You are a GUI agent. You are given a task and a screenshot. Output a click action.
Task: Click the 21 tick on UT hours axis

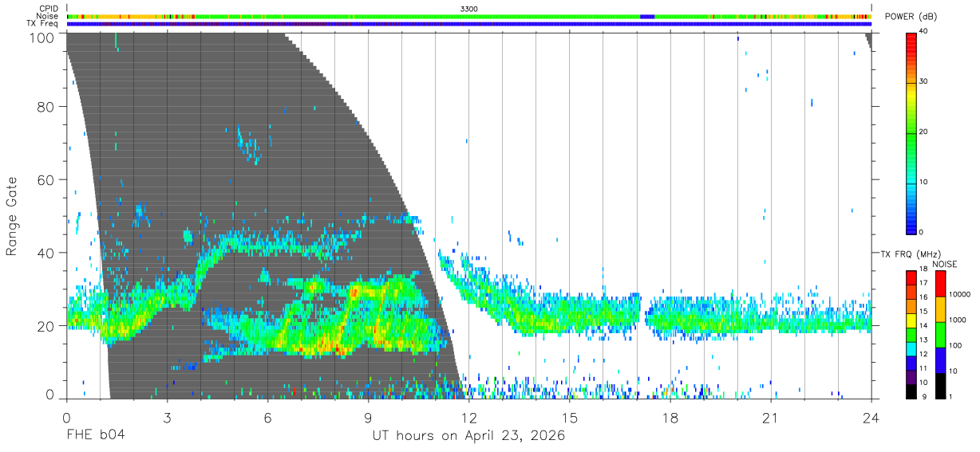771,418
